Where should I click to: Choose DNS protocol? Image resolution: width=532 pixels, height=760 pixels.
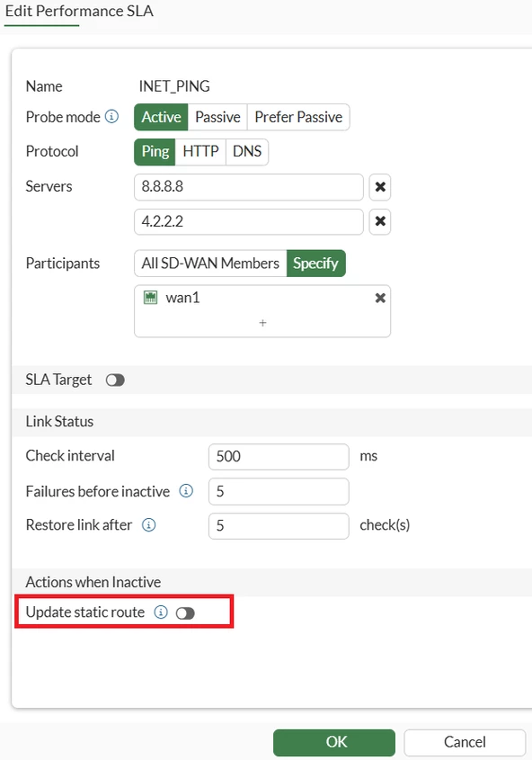coord(247,152)
